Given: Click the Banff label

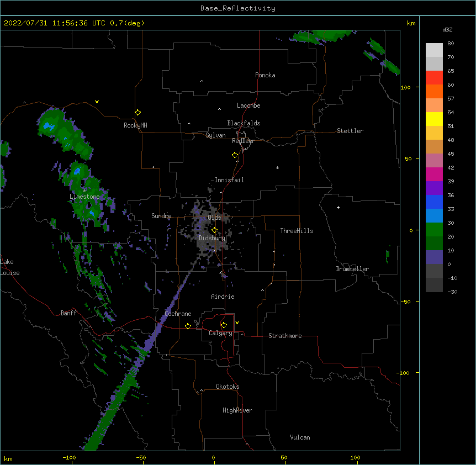Looking at the screenshot, I should click(68, 313).
